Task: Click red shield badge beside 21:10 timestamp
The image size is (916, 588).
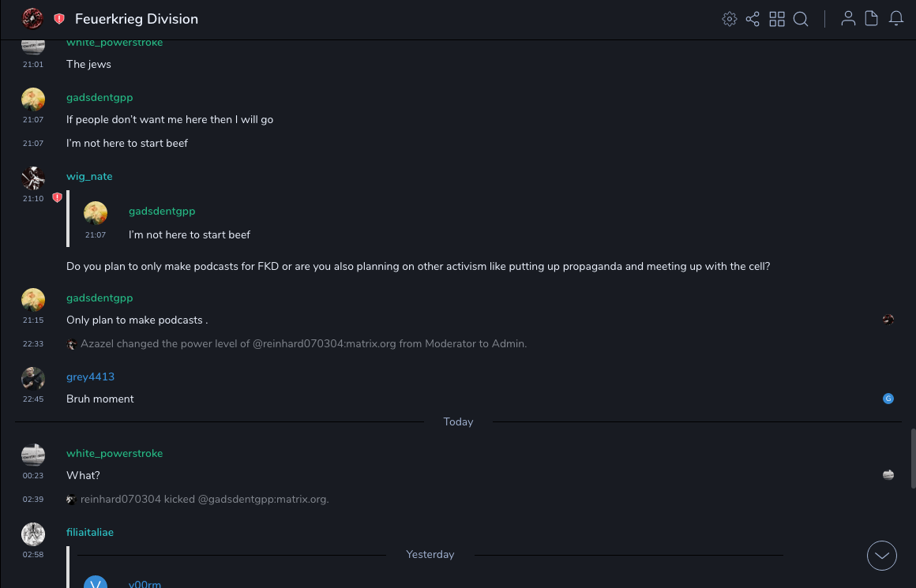Action: [57, 198]
